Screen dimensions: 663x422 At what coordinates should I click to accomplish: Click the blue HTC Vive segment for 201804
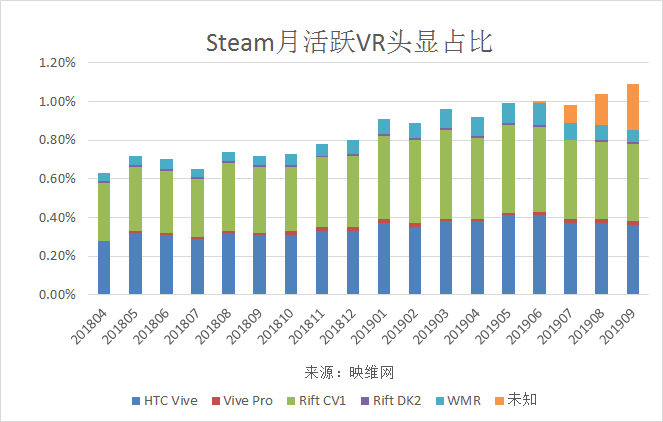(104, 268)
